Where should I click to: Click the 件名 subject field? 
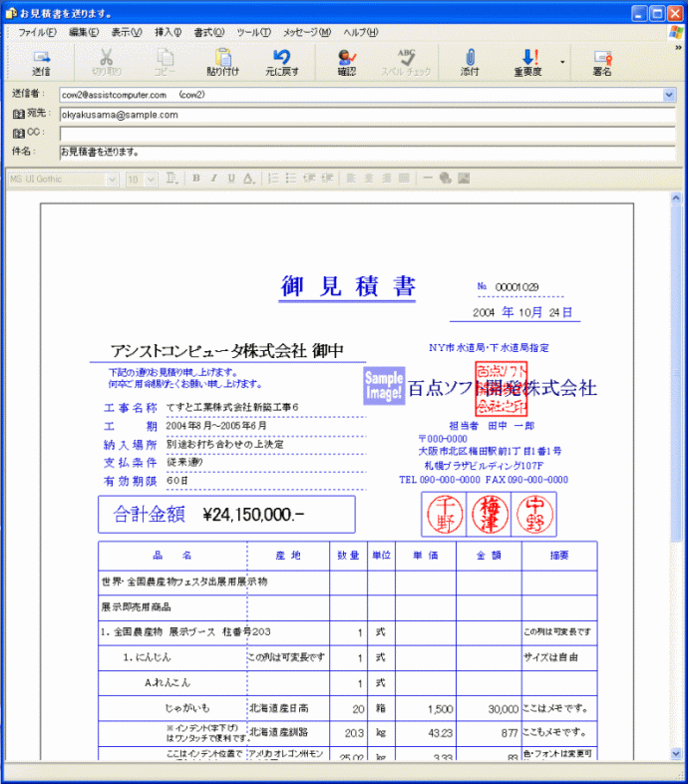click(x=368, y=152)
